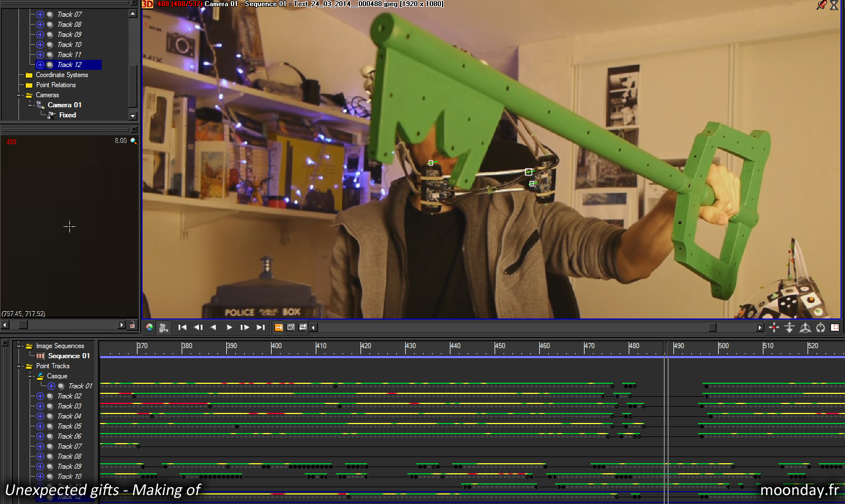Toggle the grey dot for Track 05 in timeline list
The width and height of the screenshot is (845, 504).
coord(50,426)
